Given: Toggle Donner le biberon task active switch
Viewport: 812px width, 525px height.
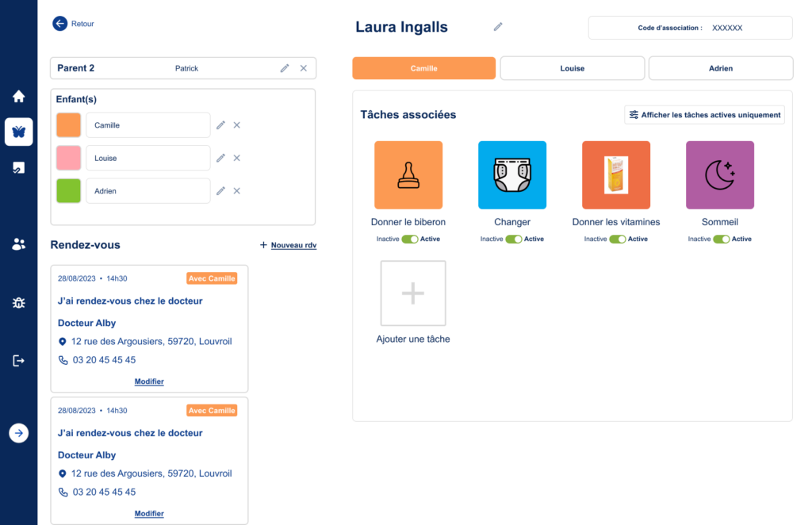Looking at the screenshot, I should tap(409, 239).
